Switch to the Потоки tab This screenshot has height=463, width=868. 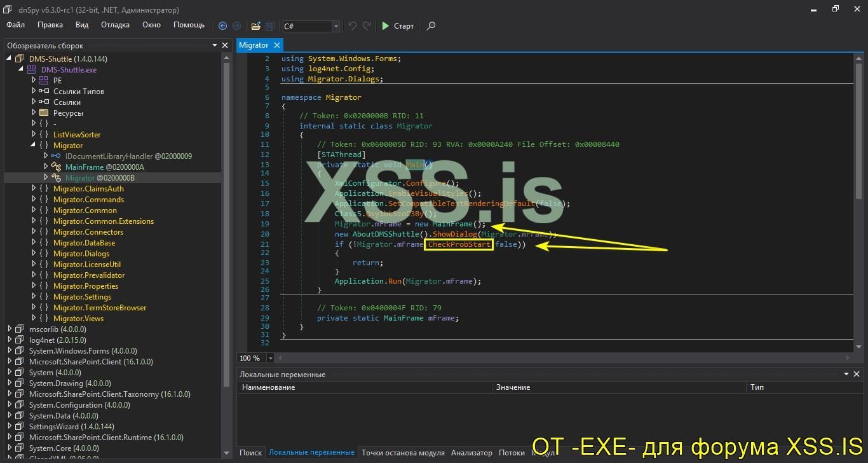[x=512, y=453]
